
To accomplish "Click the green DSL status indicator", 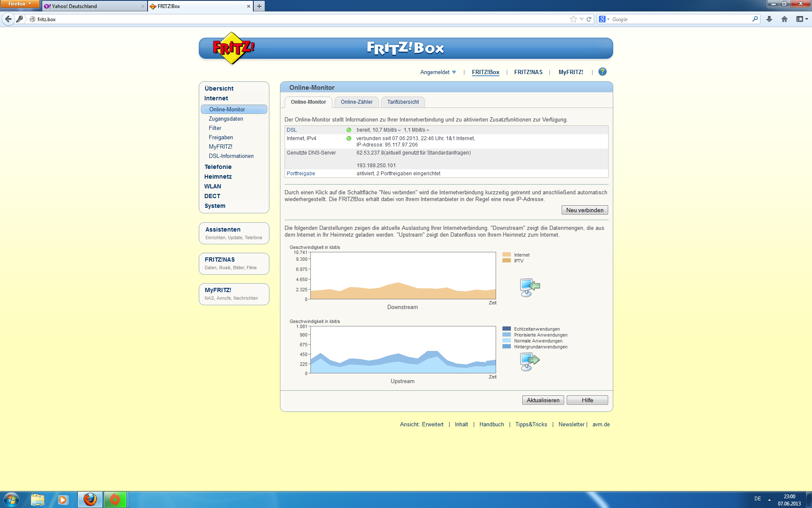I will [x=349, y=130].
